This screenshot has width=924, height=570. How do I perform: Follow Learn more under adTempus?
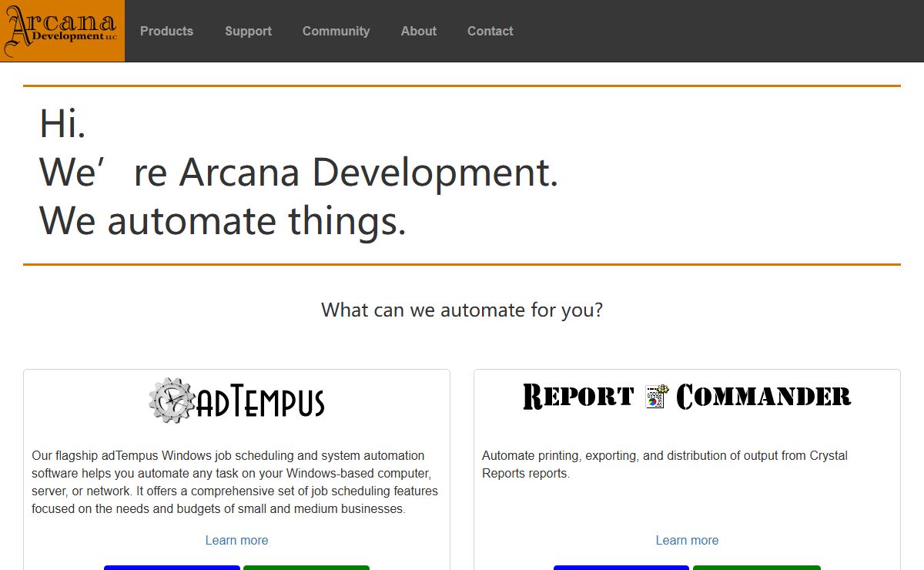(x=236, y=540)
